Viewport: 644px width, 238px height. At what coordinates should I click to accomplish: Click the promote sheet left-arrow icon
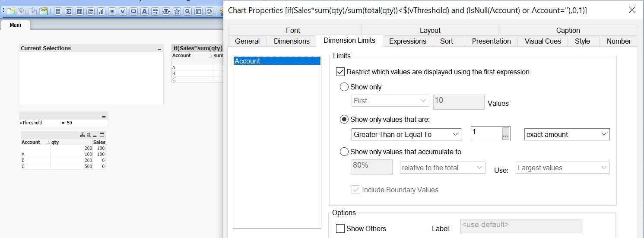22,12
